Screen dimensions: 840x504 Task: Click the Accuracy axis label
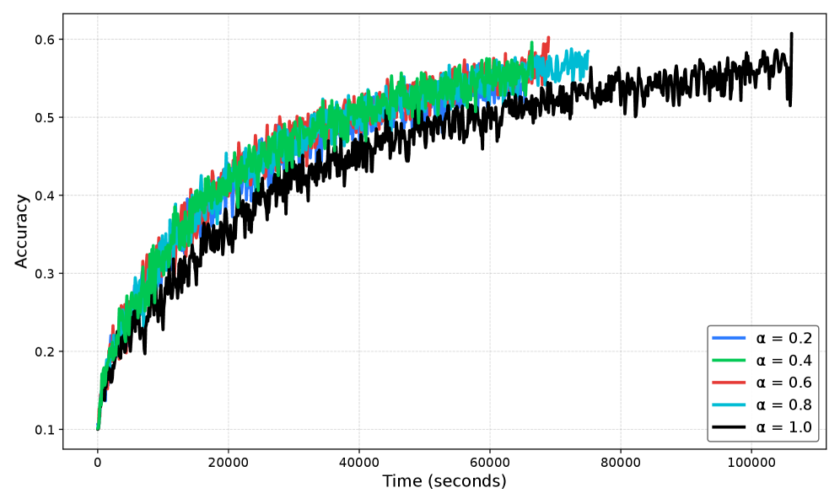coord(21,232)
